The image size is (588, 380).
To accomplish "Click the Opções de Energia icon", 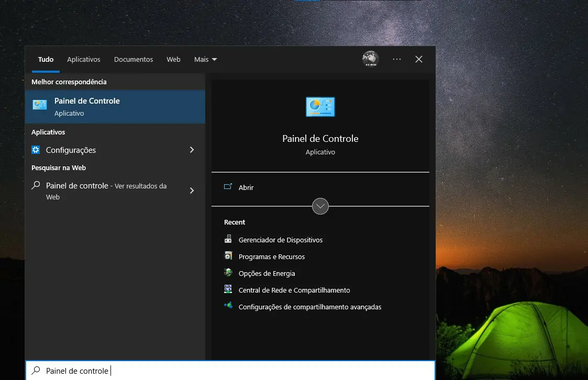I will tap(228, 273).
